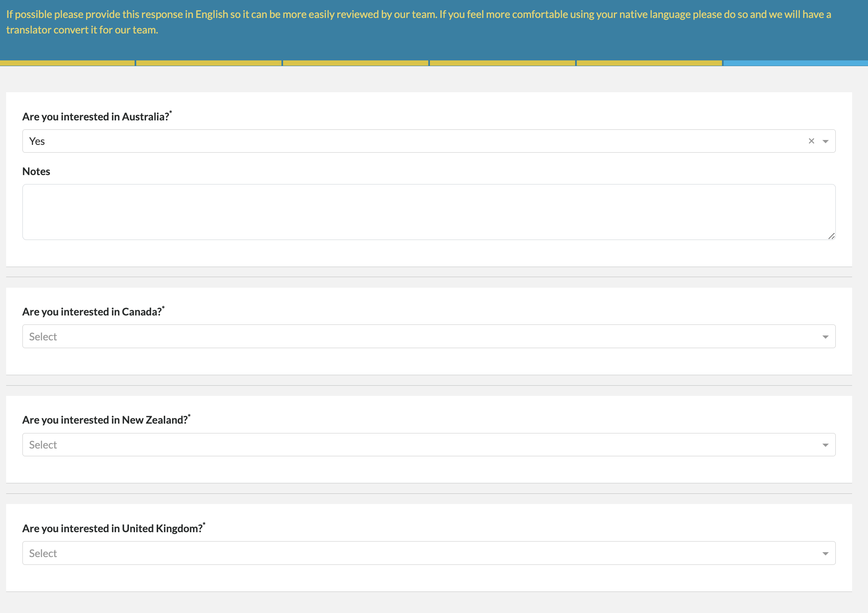
Task: Select the first yellow progress segment
Action: point(67,63)
